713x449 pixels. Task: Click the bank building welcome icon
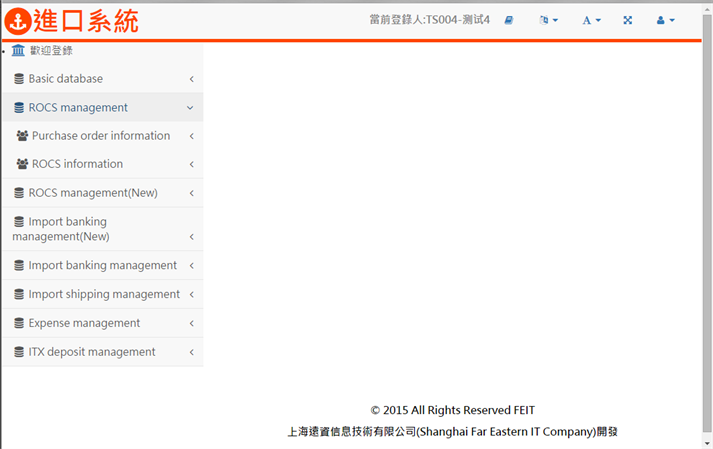pyautogui.click(x=18, y=50)
